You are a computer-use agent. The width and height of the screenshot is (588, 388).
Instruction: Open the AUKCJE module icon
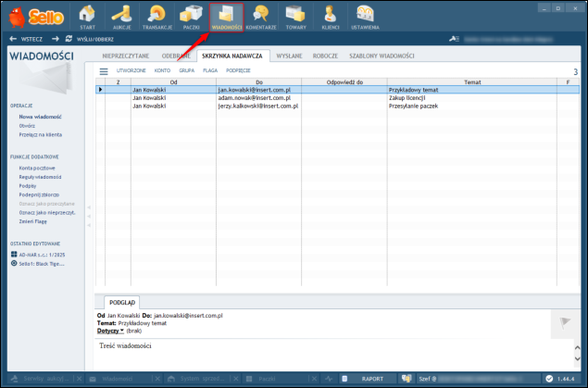coord(122,18)
